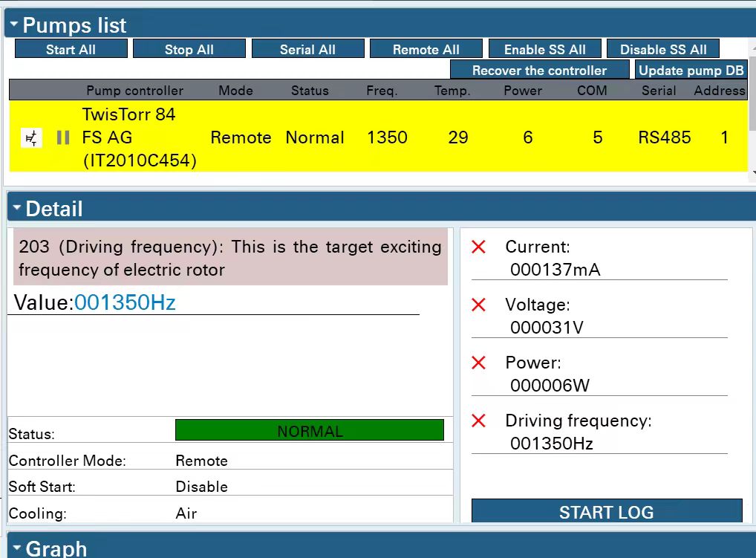This screenshot has height=558, width=756.
Task: Set all pumps to Remote All
Action: [x=426, y=50]
